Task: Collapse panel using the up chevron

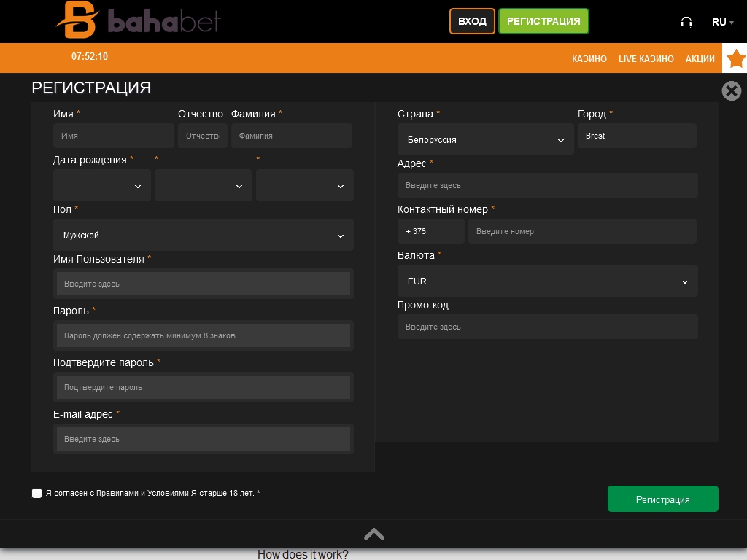Action: [x=373, y=534]
